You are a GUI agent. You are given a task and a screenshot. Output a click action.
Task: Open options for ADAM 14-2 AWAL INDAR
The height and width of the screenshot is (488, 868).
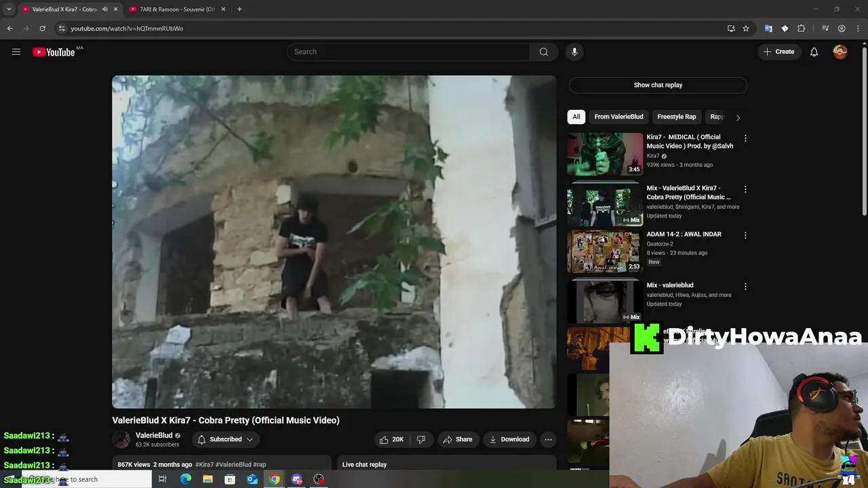pyautogui.click(x=745, y=235)
